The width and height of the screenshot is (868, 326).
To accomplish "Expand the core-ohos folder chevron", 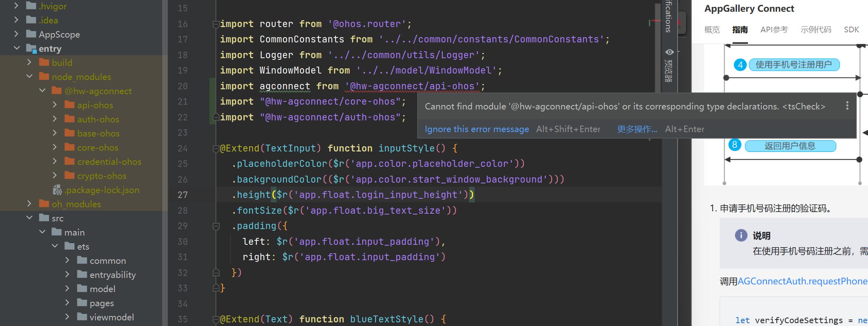I will 55,147.
